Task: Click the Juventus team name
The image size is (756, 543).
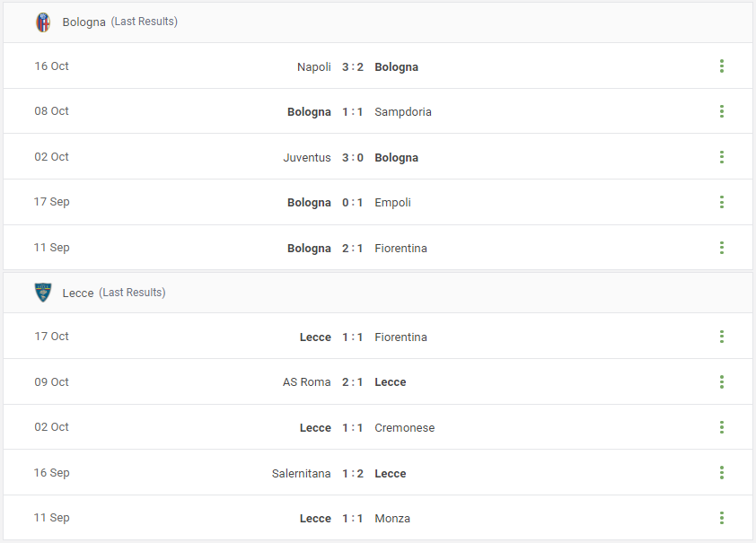Action: coord(307,158)
